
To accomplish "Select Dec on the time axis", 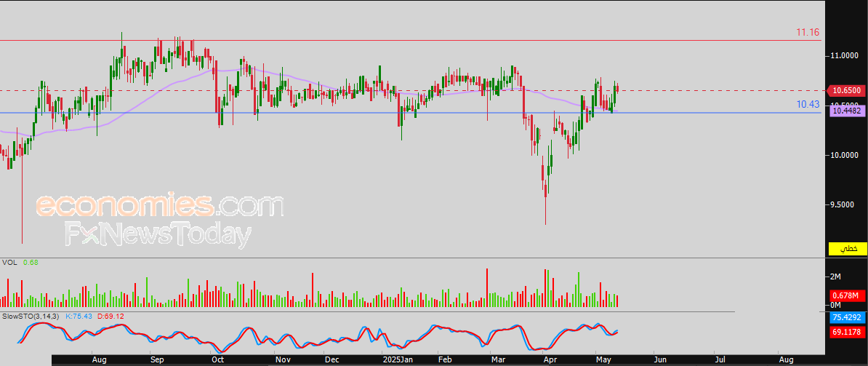I will click(333, 360).
